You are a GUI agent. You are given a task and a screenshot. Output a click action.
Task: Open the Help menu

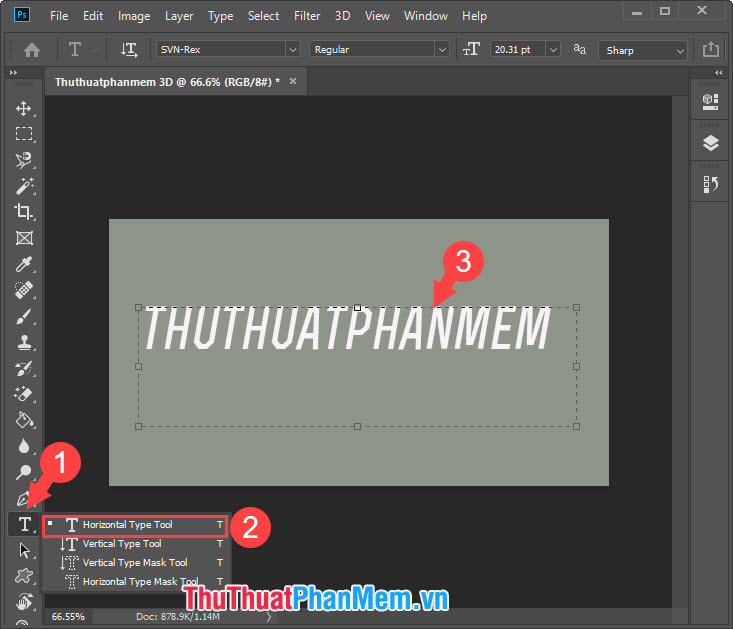point(474,16)
